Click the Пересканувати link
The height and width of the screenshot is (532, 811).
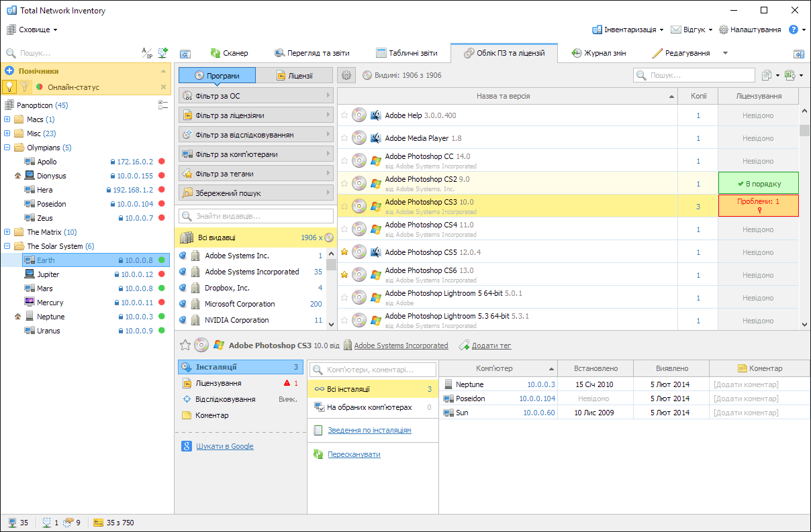pos(354,454)
